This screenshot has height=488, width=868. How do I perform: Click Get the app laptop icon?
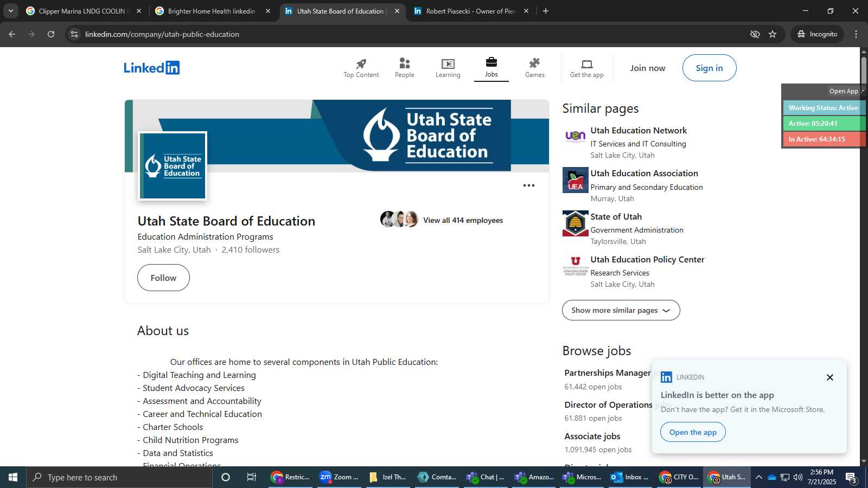coord(586,64)
